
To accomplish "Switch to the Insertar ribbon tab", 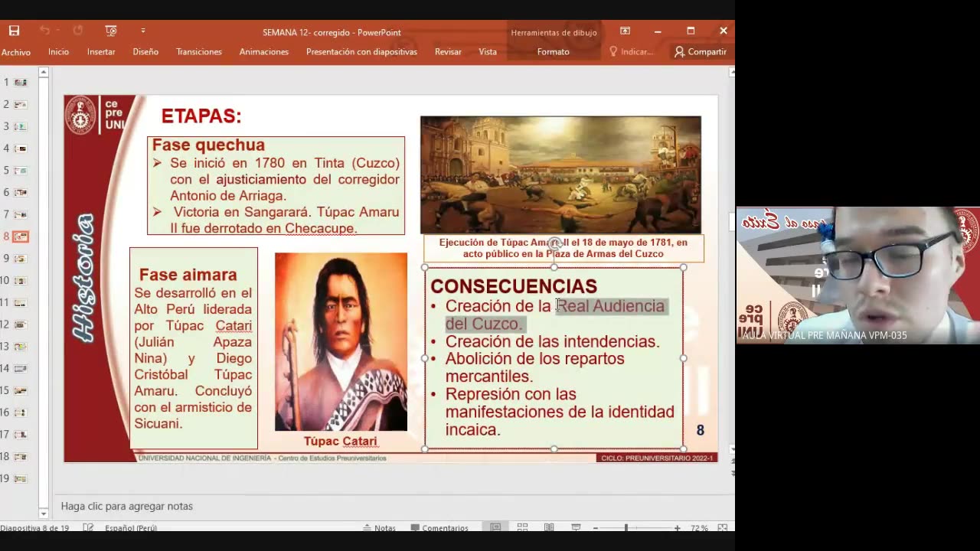I will point(101,52).
